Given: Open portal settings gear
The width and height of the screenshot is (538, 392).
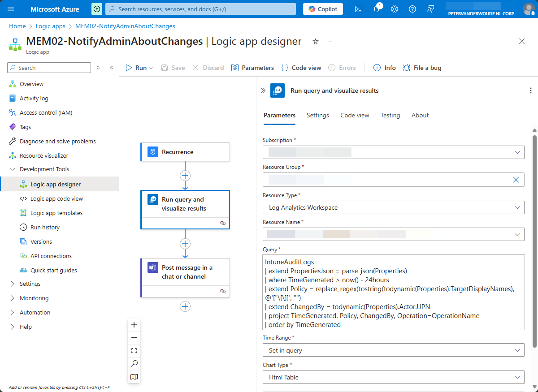Looking at the screenshot, I should (395, 9).
